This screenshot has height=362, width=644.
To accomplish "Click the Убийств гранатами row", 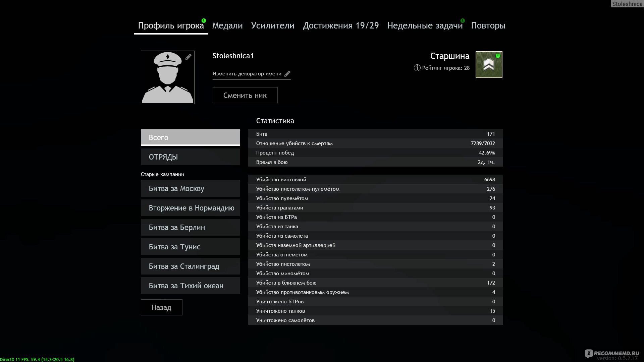I will 376,207.
